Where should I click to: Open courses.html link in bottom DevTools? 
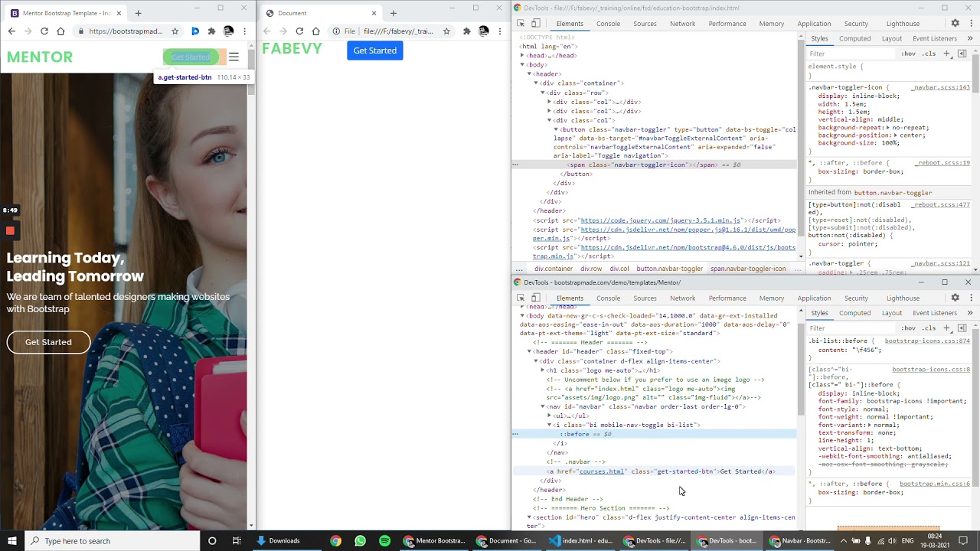[x=602, y=471]
